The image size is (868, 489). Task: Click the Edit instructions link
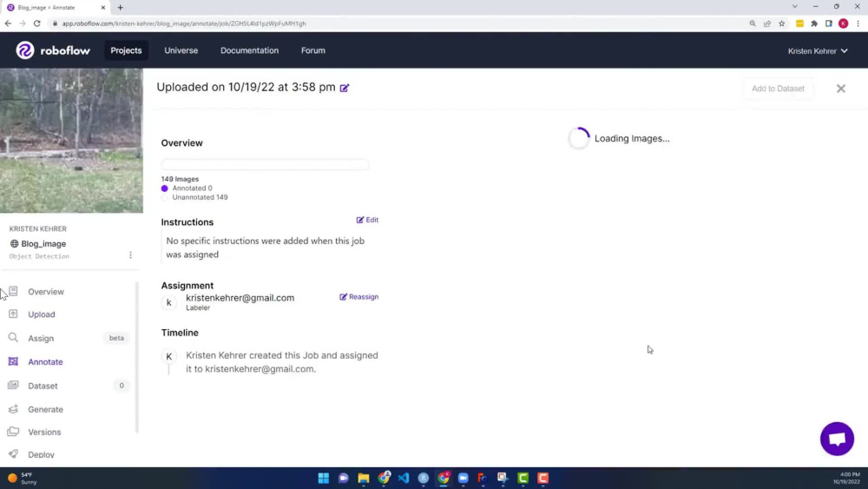click(367, 220)
